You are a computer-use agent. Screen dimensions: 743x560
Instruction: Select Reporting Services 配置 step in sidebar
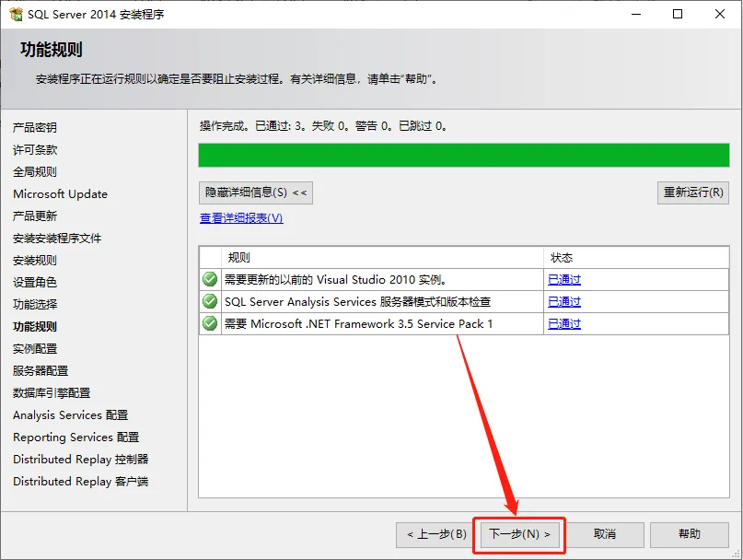tap(75, 437)
